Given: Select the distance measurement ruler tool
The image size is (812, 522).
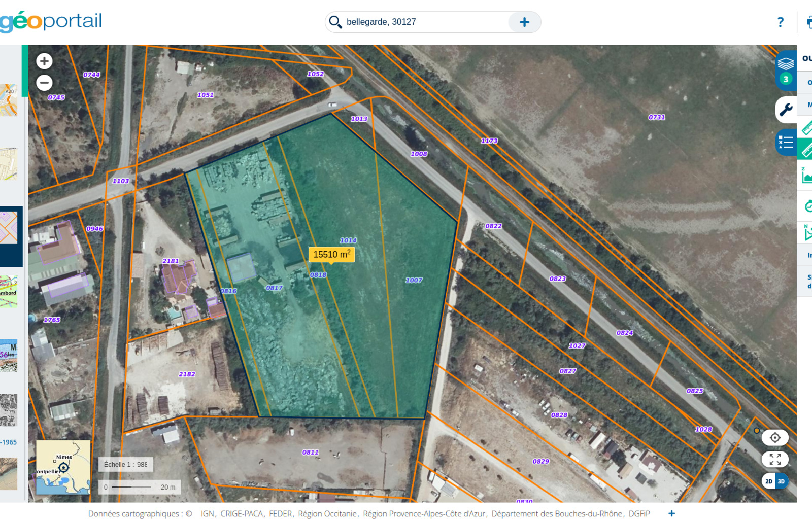Looking at the screenshot, I should [806, 128].
